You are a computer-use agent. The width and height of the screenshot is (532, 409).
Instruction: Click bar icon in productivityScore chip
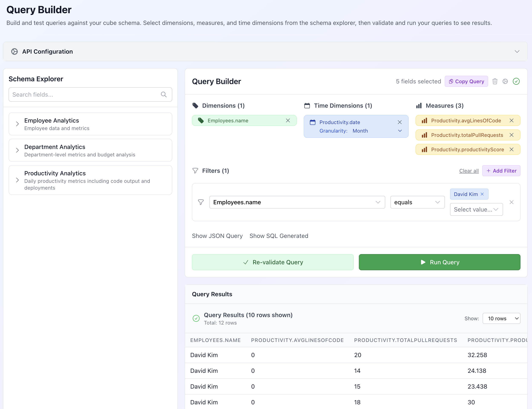[x=425, y=149]
